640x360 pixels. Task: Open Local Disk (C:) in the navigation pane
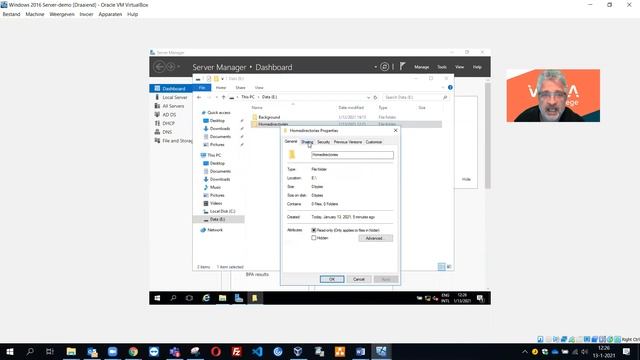pyautogui.click(x=222, y=211)
